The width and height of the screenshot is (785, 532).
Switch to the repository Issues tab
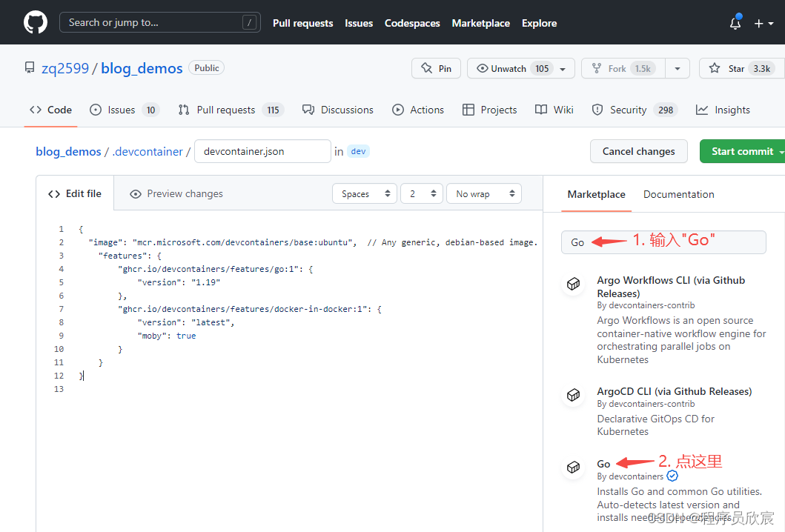(124, 110)
